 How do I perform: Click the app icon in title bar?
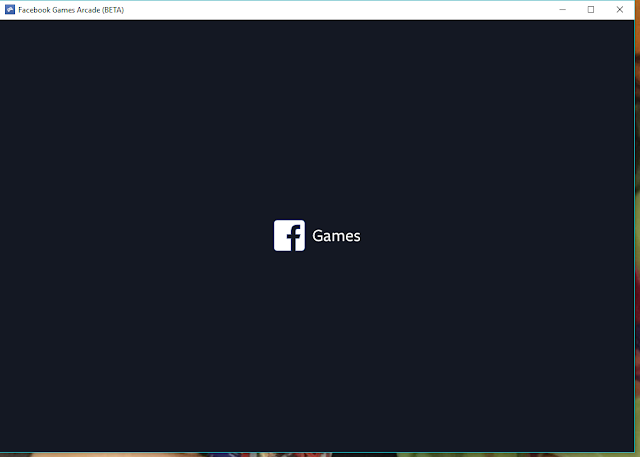point(10,9)
